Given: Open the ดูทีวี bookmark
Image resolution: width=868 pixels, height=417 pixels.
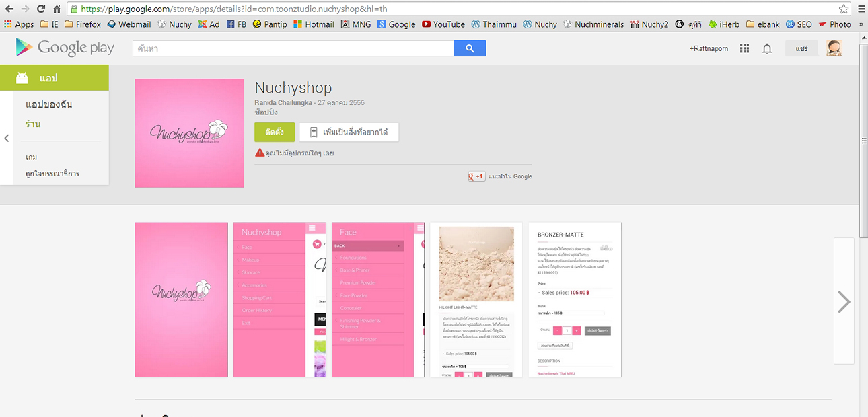Looking at the screenshot, I should pyautogui.click(x=689, y=24).
